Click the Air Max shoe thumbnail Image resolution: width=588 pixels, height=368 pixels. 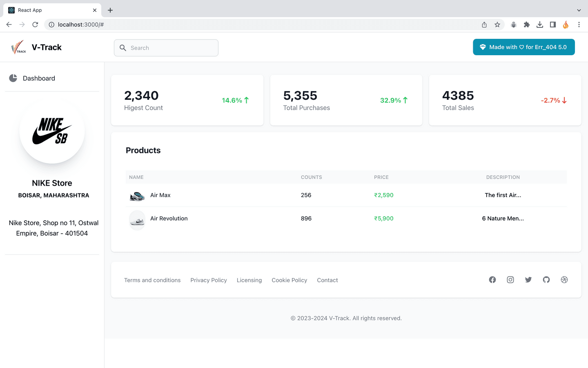click(137, 196)
